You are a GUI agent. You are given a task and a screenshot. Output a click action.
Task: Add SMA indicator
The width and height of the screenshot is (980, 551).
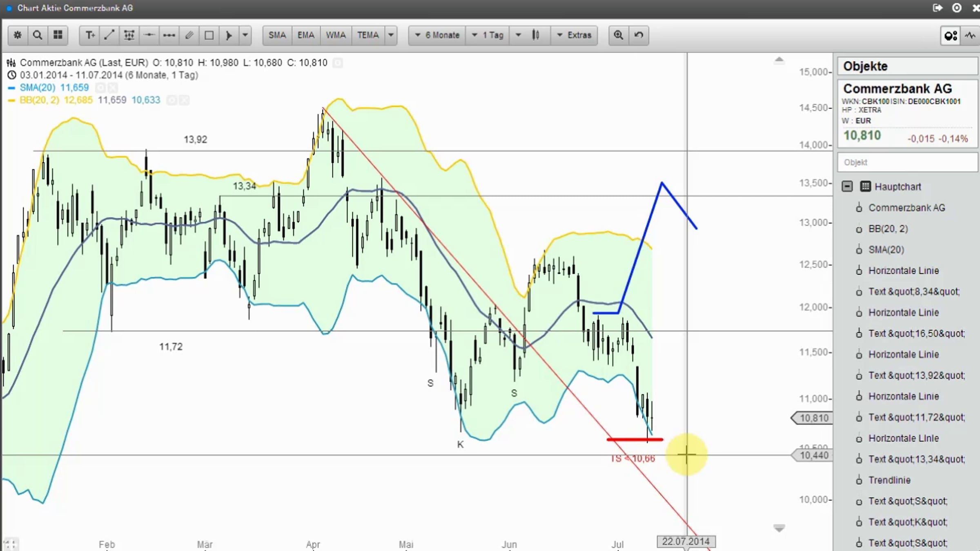tap(277, 35)
